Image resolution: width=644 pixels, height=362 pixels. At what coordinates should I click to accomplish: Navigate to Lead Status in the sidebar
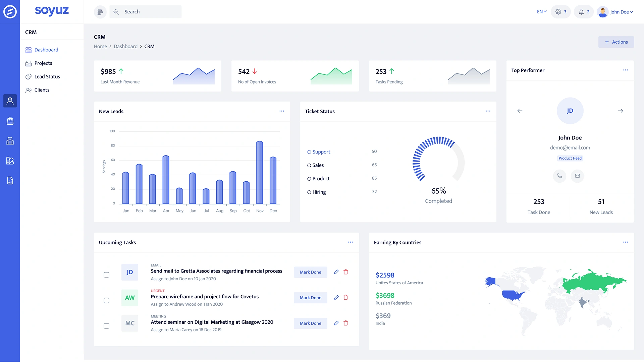(x=47, y=76)
